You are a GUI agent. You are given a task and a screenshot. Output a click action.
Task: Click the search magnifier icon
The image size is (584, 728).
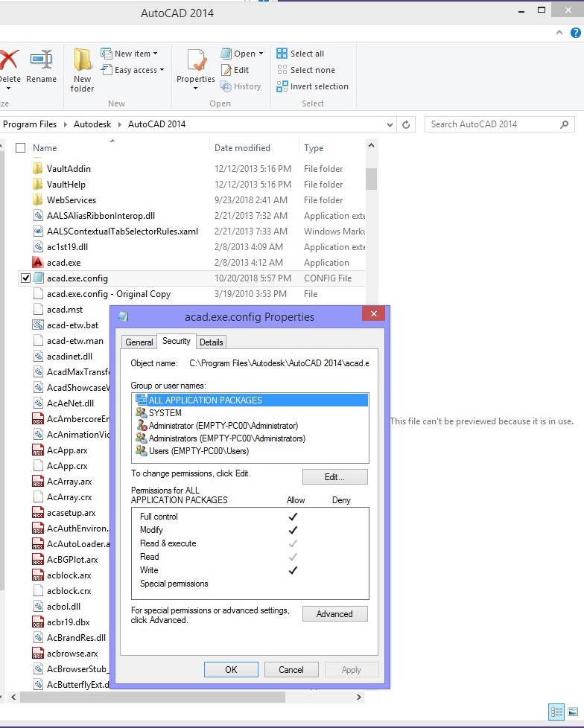click(564, 124)
